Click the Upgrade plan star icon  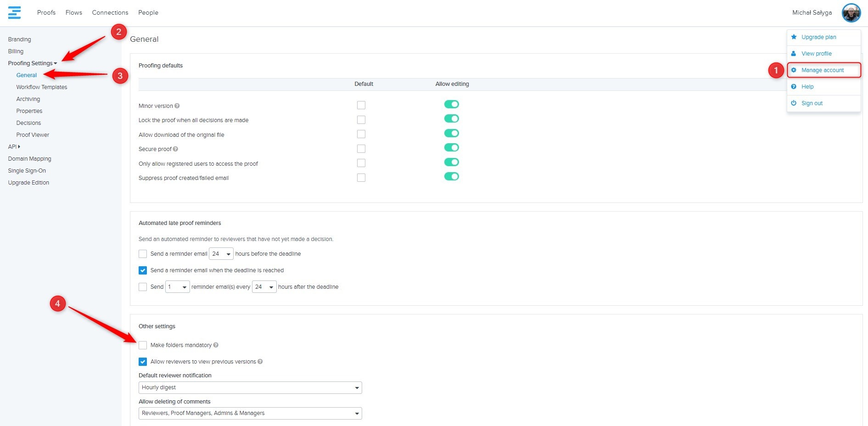[x=794, y=37]
